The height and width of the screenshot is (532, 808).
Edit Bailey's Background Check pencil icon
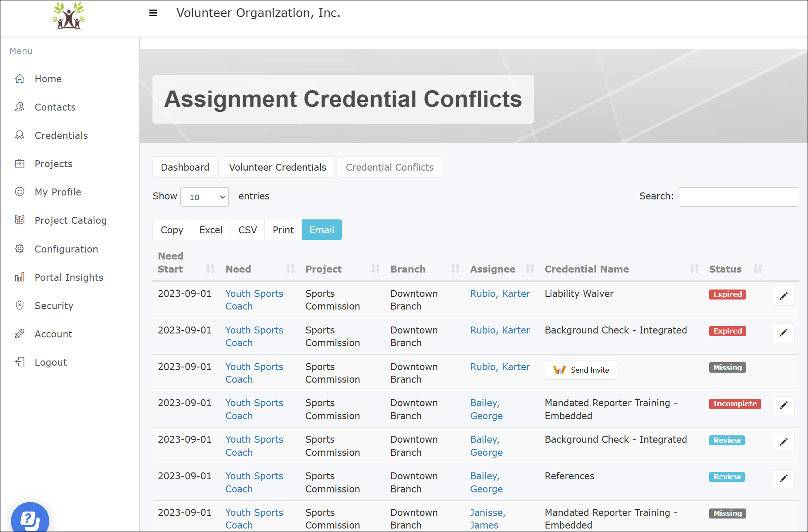[x=783, y=442]
